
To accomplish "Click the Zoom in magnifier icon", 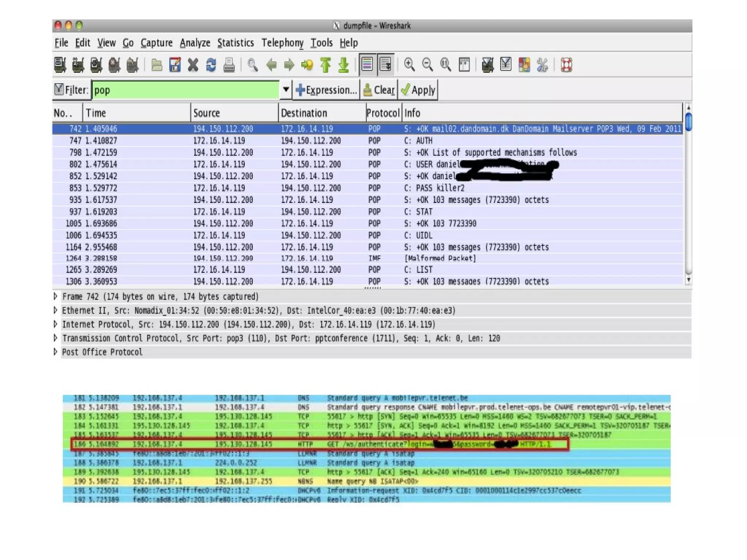I will pyautogui.click(x=409, y=65).
